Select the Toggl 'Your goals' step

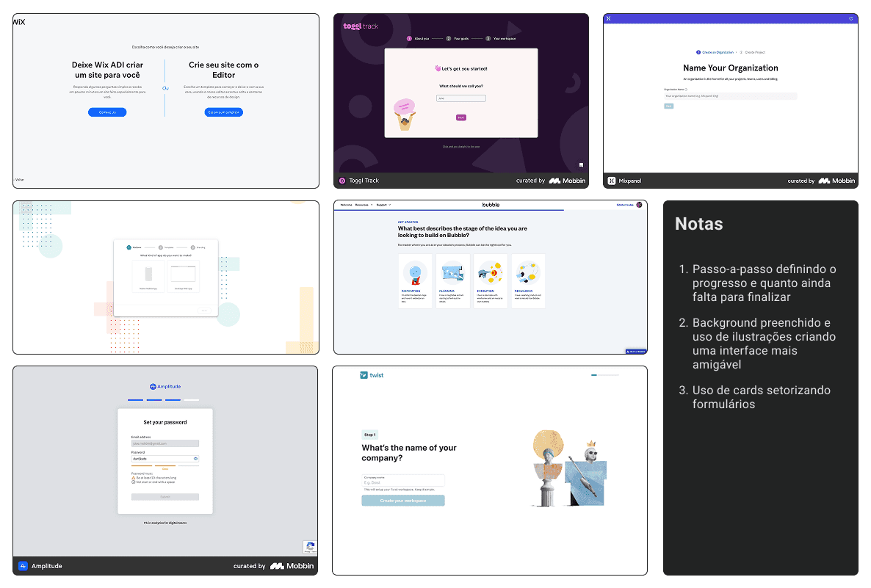(x=458, y=39)
